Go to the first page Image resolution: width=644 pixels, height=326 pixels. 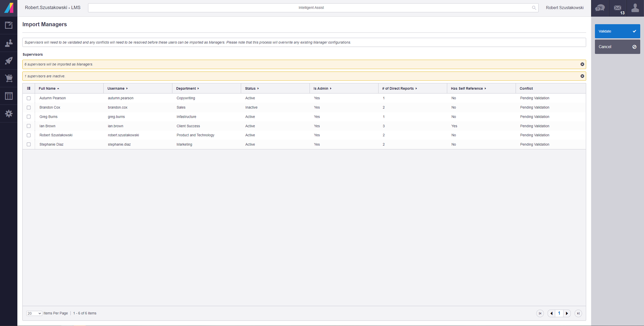(x=540, y=313)
